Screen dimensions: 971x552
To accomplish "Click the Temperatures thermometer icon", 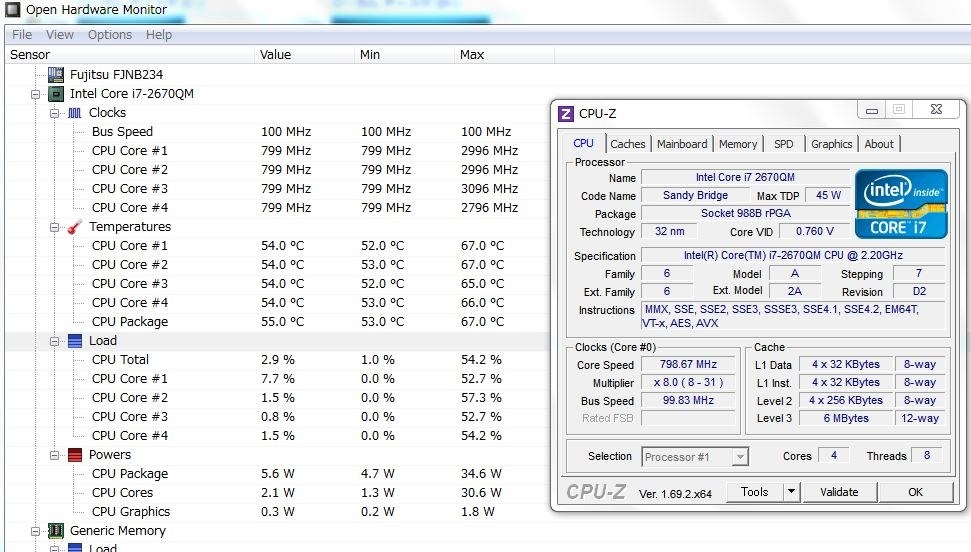I will point(74,227).
